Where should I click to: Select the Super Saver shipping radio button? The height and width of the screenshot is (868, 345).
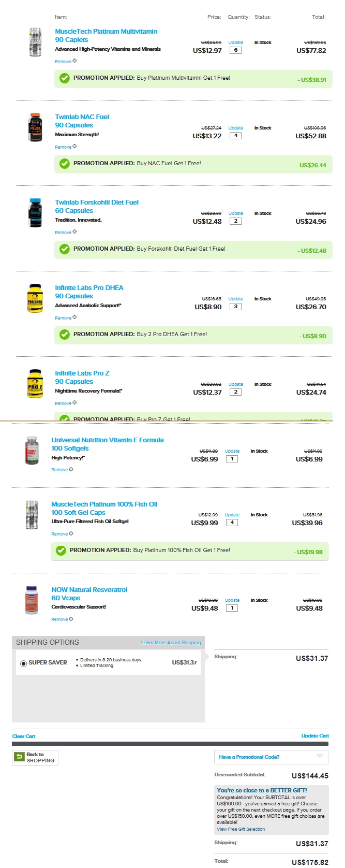pos(23,663)
